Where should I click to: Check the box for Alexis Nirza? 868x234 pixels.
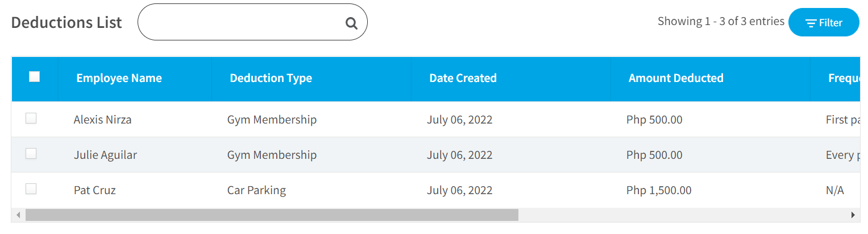pyautogui.click(x=31, y=118)
